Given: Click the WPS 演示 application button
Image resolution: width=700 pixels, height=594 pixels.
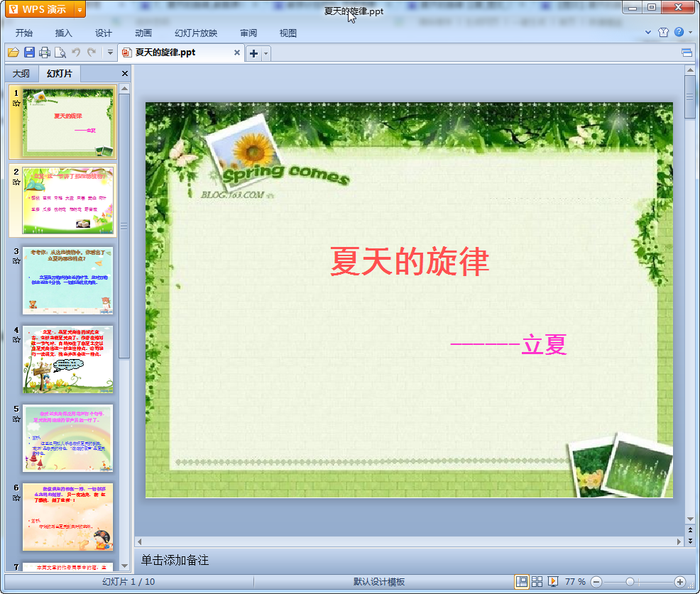Looking at the screenshot, I should [x=39, y=9].
